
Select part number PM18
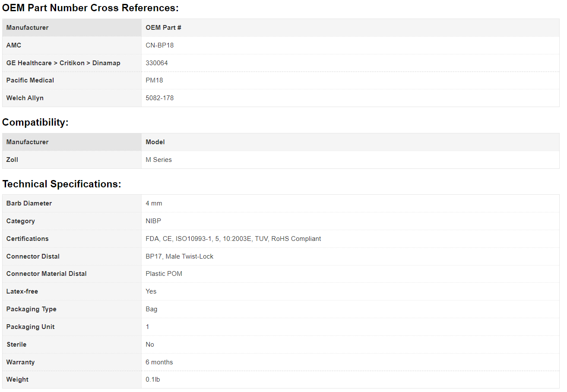(x=154, y=80)
